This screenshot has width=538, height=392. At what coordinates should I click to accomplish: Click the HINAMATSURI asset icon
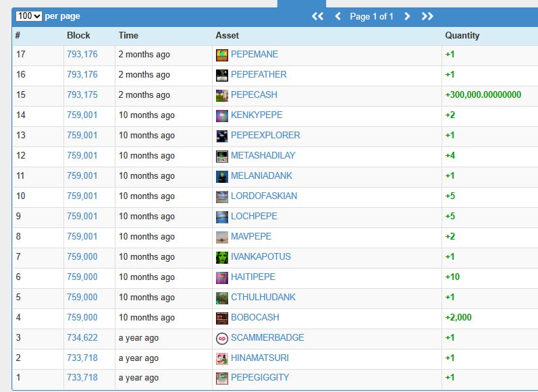point(222,359)
